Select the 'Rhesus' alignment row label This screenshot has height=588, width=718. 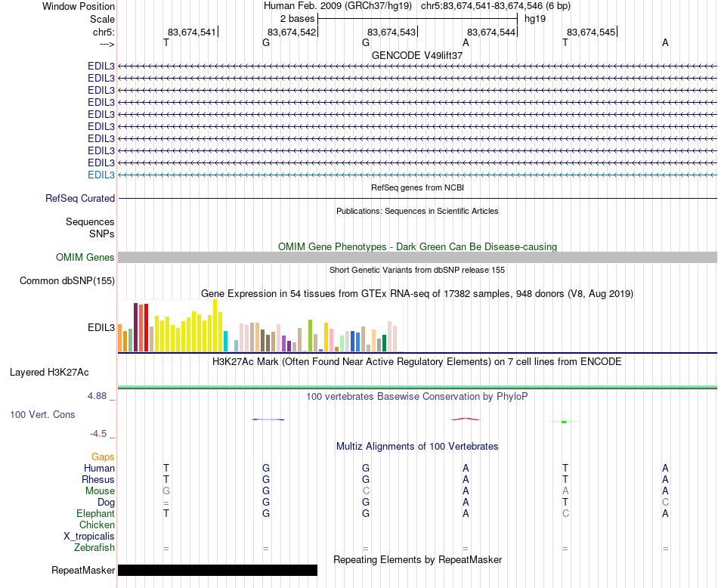coord(98,479)
